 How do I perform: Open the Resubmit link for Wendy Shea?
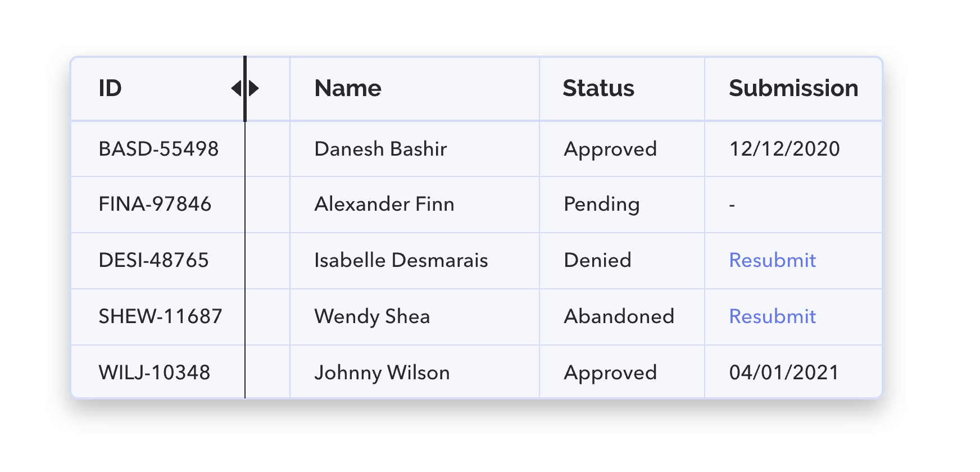[772, 316]
